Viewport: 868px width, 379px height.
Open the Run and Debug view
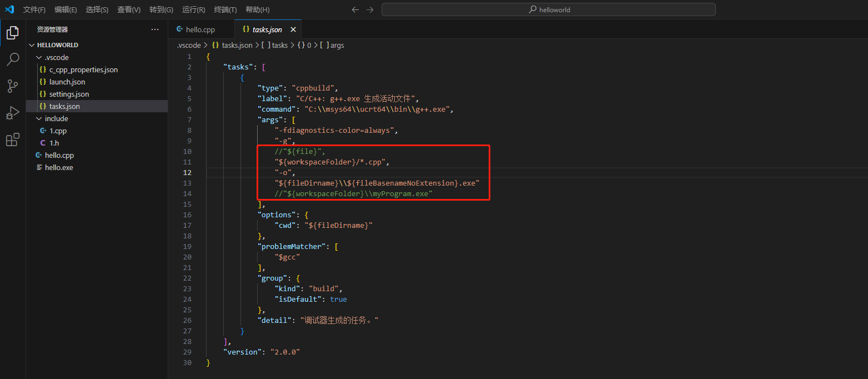click(x=12, y=113)
